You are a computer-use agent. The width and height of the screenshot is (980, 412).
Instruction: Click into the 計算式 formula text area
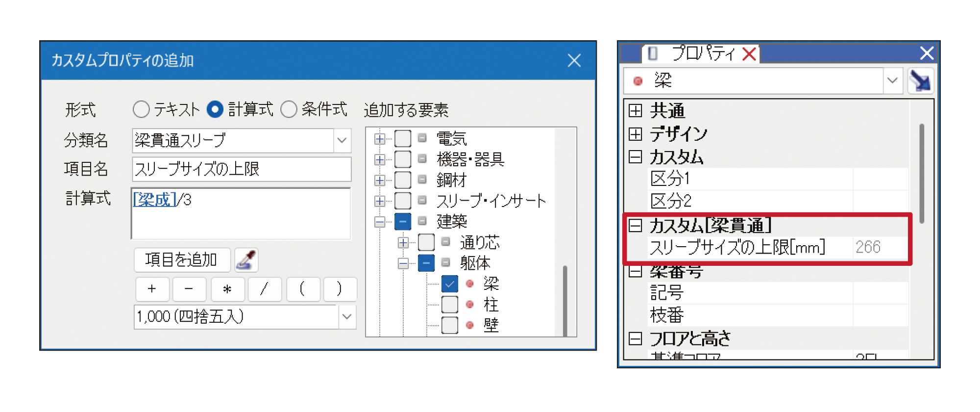point(241,213)
